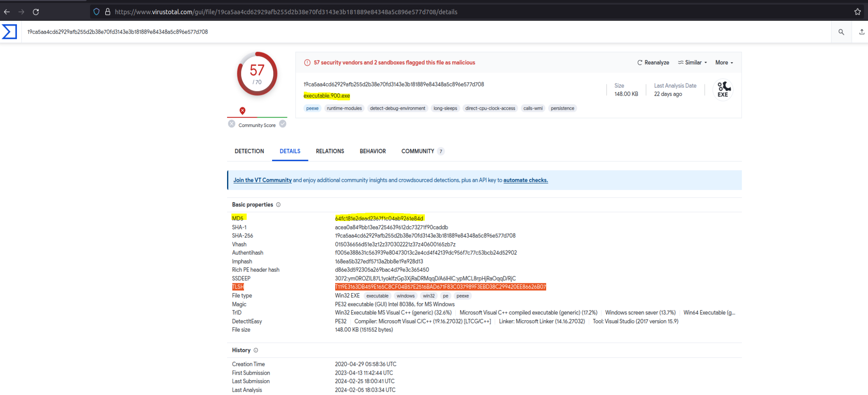
Task: Follow the automate checks link
Action: 525,180
